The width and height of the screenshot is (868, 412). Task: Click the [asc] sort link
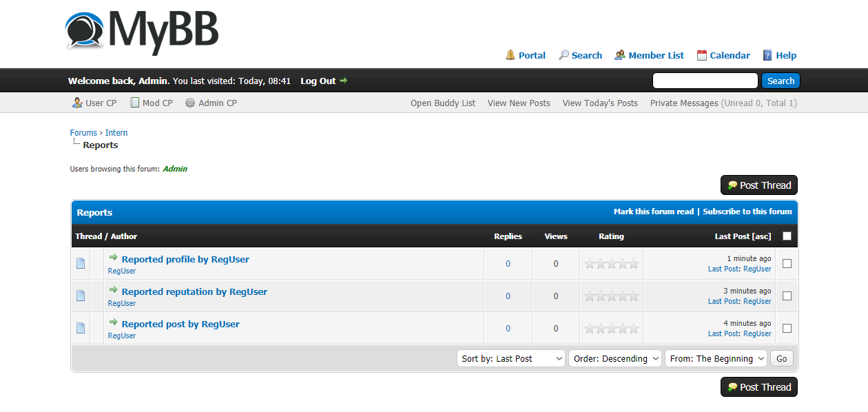point(762,236)
